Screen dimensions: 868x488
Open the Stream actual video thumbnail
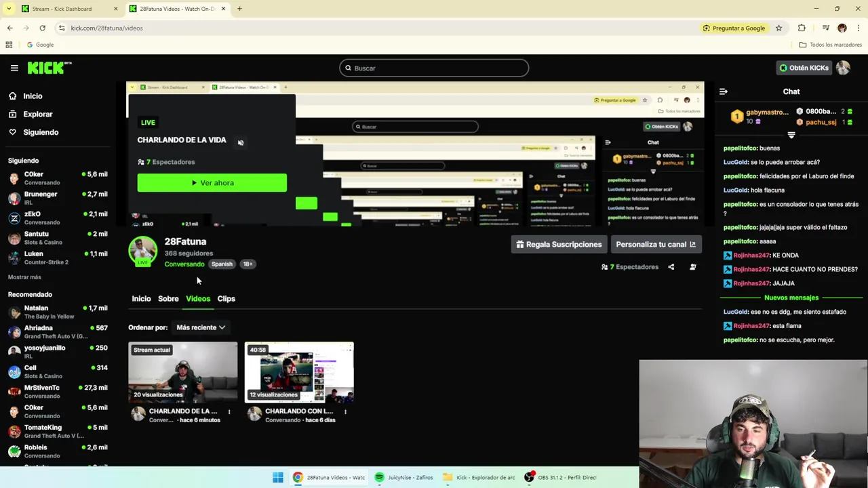coord(183,373)
